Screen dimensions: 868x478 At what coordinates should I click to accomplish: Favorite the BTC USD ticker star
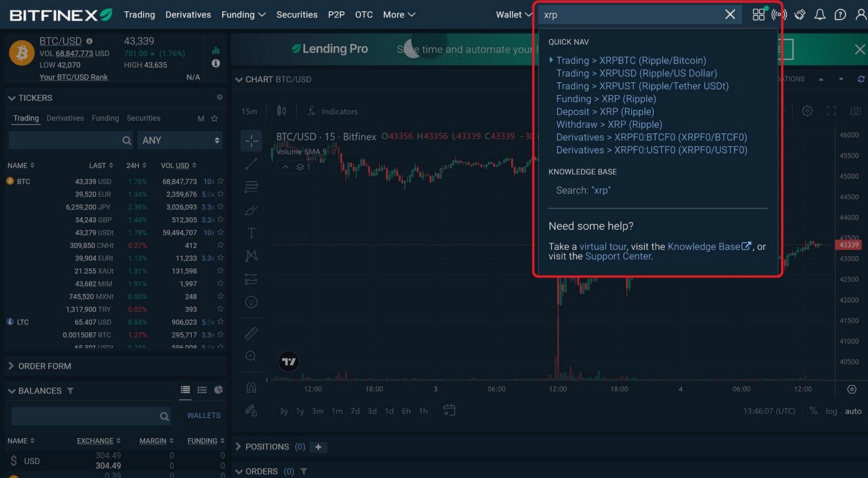point(220,181)
